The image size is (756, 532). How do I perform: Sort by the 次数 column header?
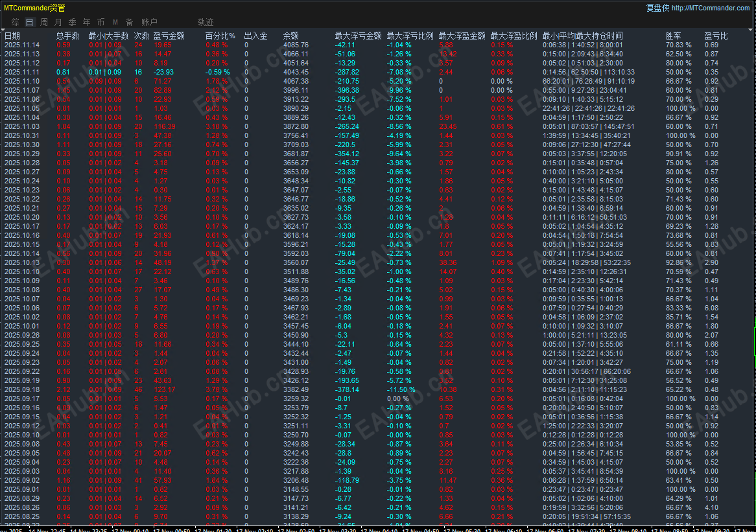(x=141, y=36)
